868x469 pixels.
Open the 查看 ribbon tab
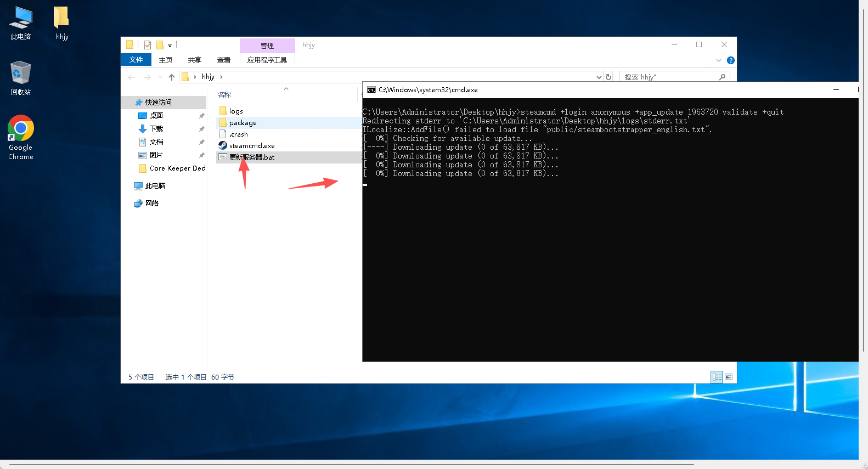(x=223, y=60)
